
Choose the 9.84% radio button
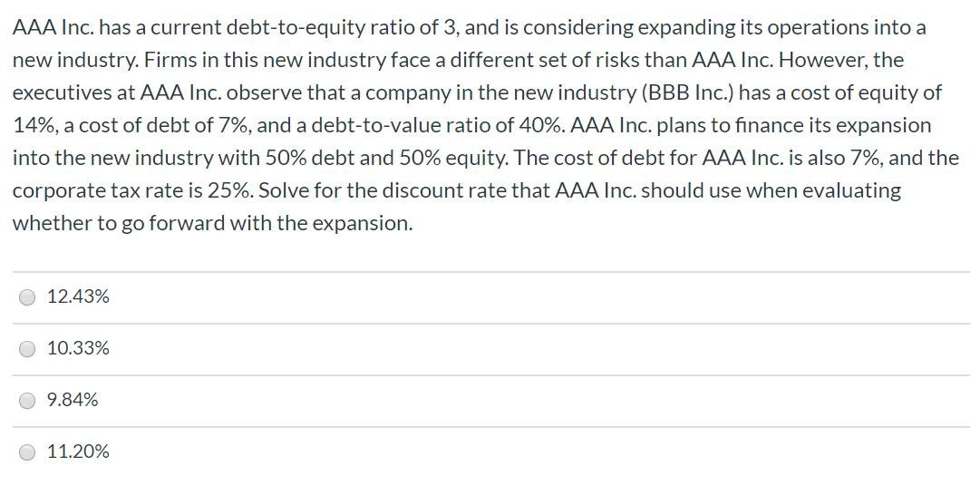point(27,401)
